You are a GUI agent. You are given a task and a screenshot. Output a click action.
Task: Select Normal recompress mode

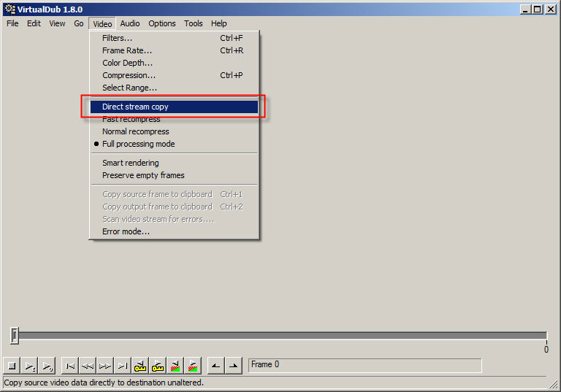pos(174,131)
